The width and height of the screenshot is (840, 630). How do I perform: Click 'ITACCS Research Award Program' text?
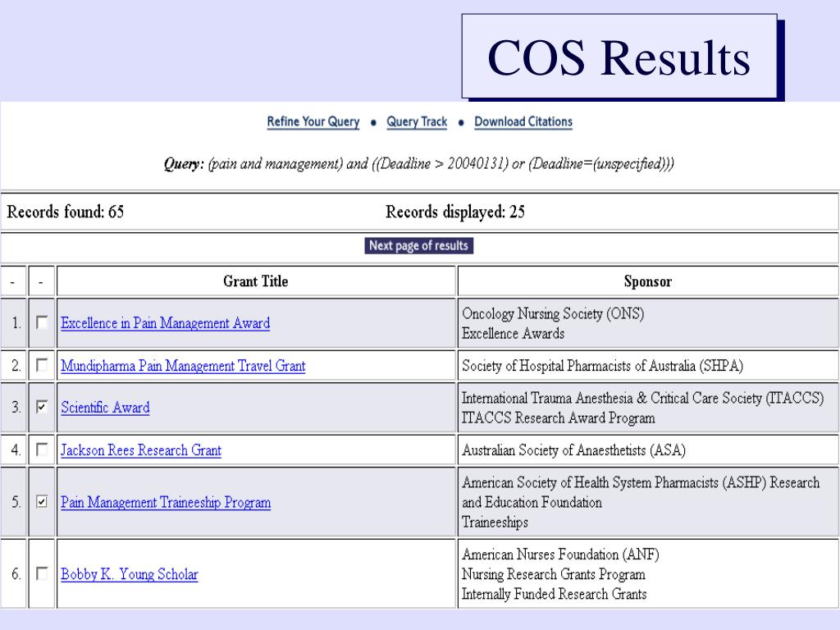tap(558, 418)
